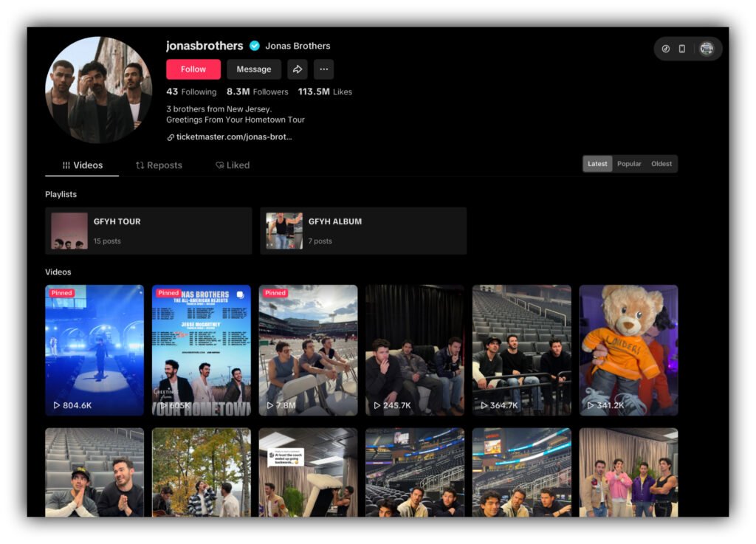Open the GFYH ALBUM playlist
756x544 pixels.
(363, 231)
